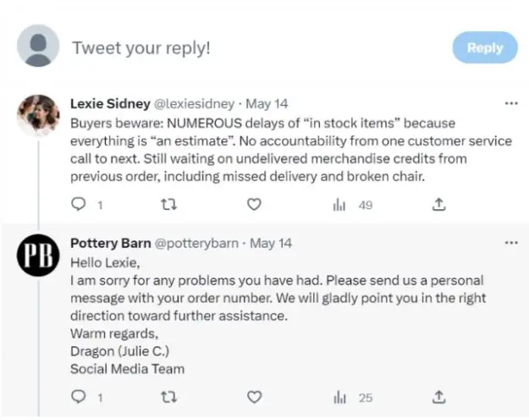Like Lexie Sidney's tweet
This screenshot has width=529, height=420.
pyautogui.click(x=253, y=204)
